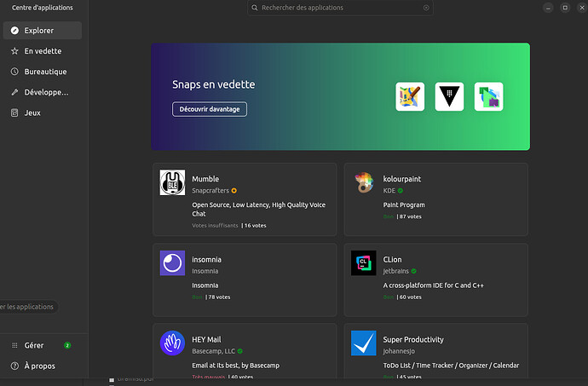Open the green purple featured snap icon in banner
The width and height of the screenshot is (588, 386).
coord(488,96)
